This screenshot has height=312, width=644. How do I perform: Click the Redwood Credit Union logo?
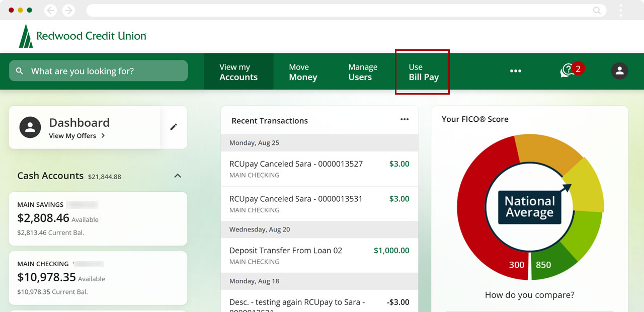tap(83, 36)
